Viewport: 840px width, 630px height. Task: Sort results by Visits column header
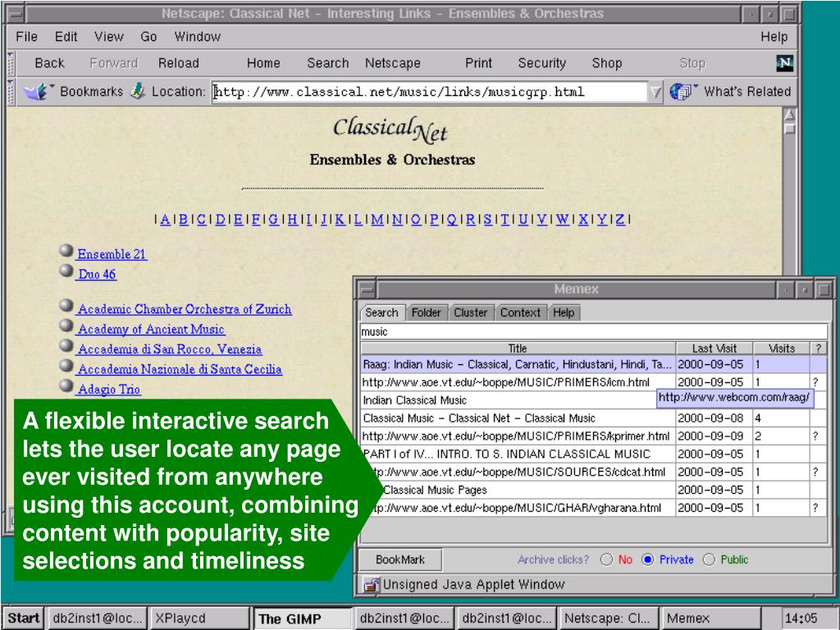coord(781,348)
